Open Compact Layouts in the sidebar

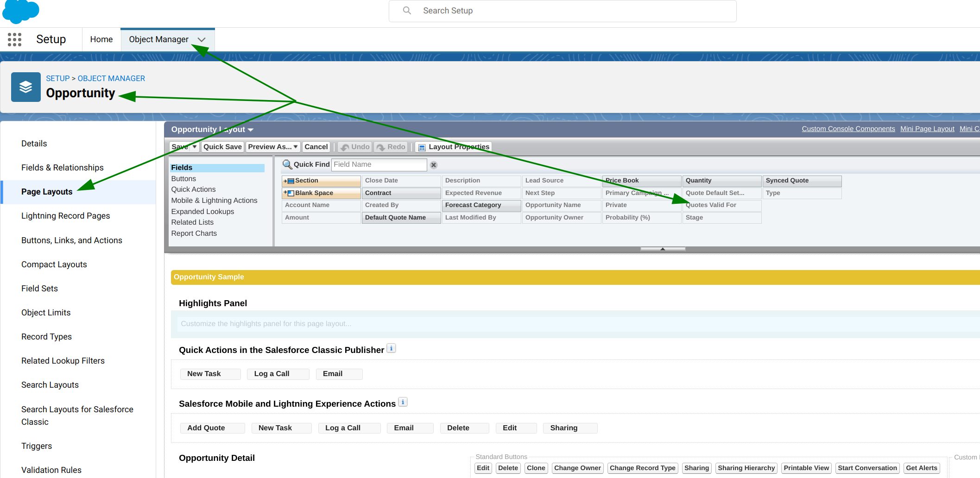pos(54,264)
